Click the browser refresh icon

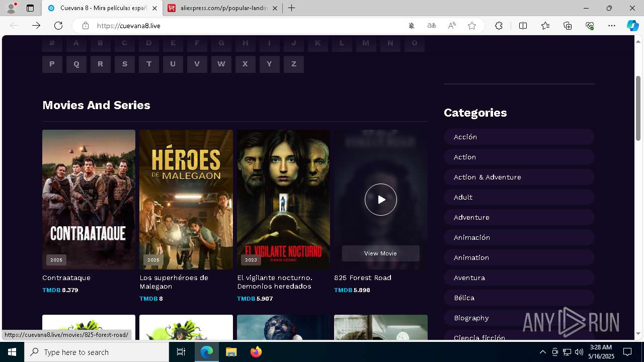58,26
